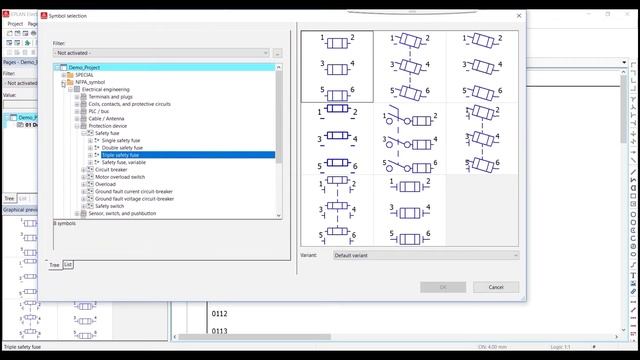The height and width of the screenshot is (360, 640).
Task: Click row label 0113 in drawing
Action: point(220,331)
